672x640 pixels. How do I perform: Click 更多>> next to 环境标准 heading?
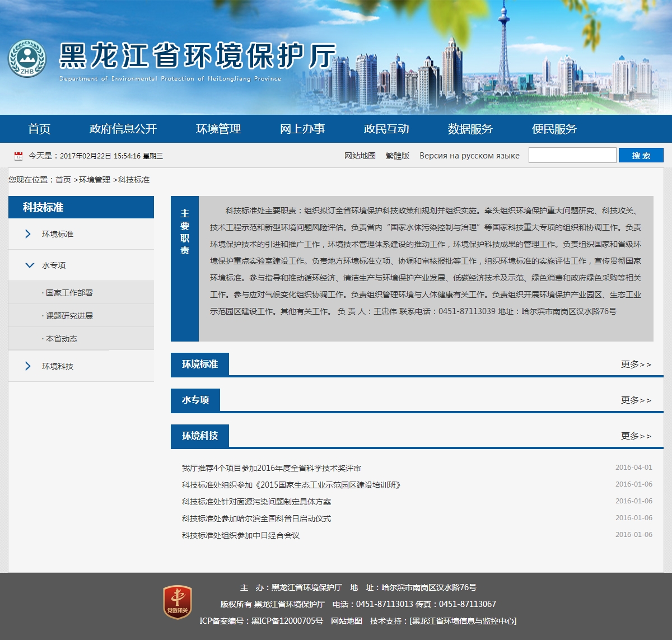point(636,365)
